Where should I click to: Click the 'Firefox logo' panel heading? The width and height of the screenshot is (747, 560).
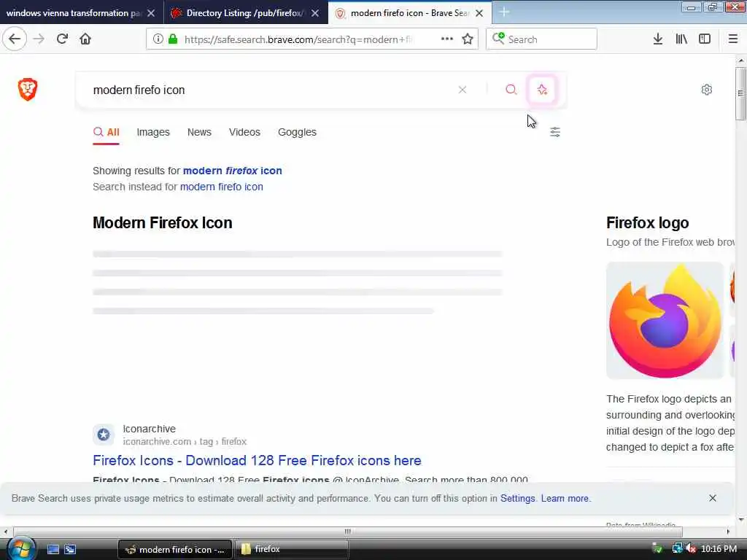coord(648,223)
